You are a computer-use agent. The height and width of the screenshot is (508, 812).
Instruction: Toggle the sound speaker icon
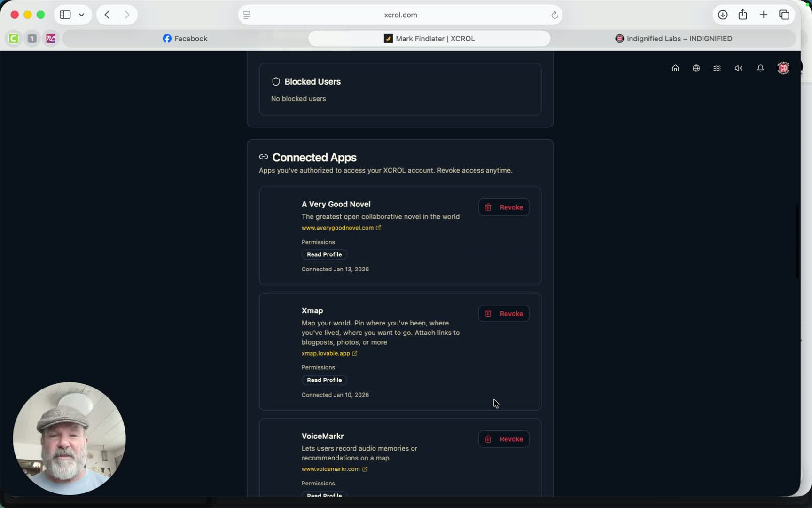739,68
